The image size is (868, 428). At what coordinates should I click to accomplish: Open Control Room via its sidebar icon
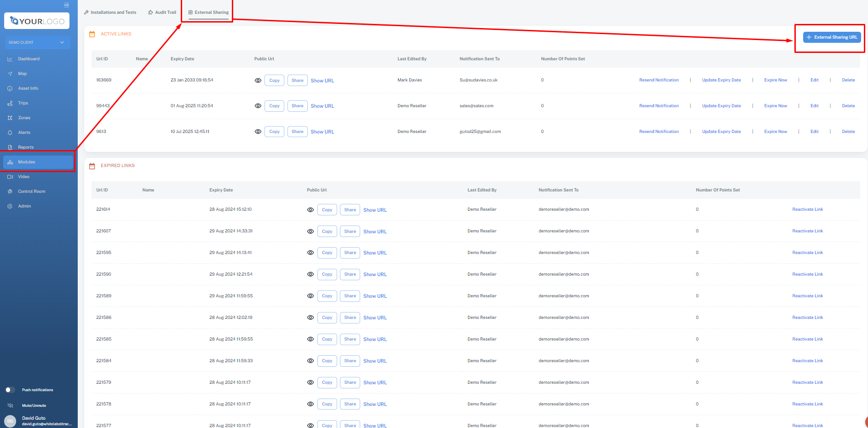coord(10,191)
